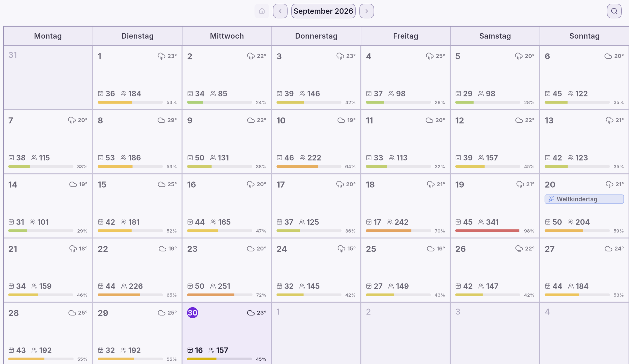Viewport: 629px width, 364px height.
Task: Click the reservations icon on September 10
Action: point(279,158)
